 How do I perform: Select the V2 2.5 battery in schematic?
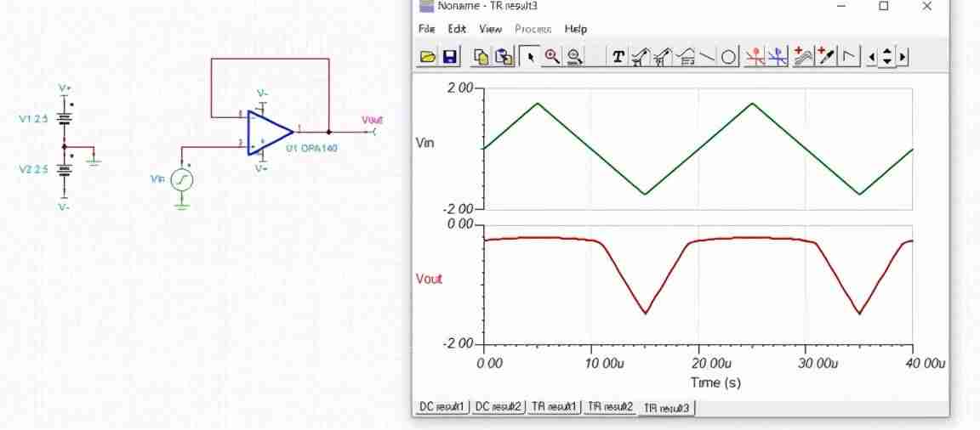tap(64, 170)
